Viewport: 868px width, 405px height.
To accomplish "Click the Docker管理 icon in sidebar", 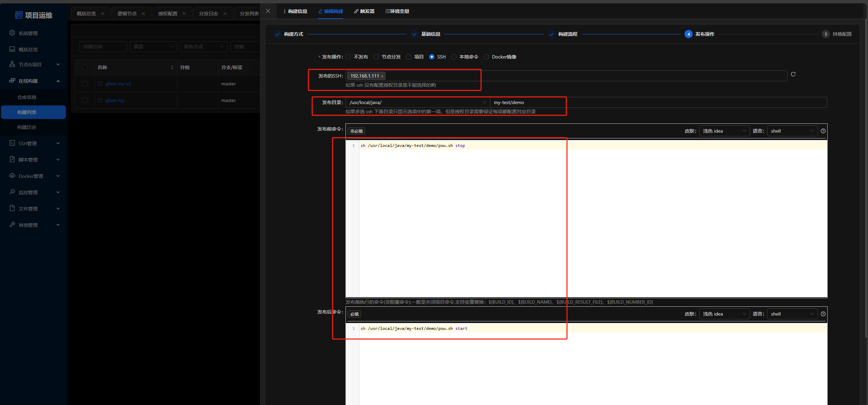I will pos(12,176).
